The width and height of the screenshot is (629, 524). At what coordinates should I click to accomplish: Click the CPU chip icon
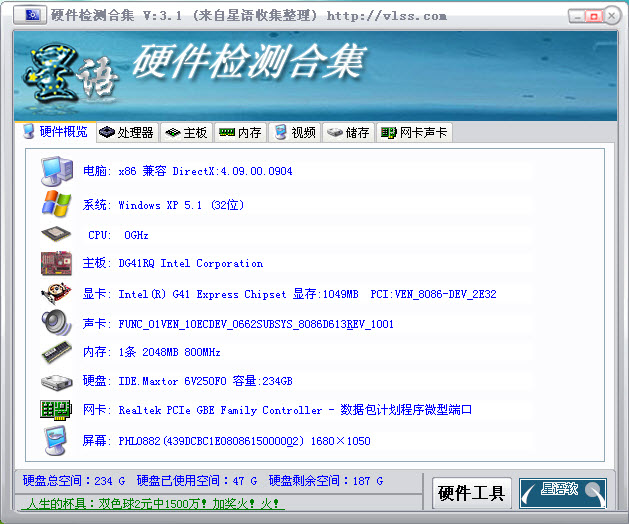coord(56,234)
